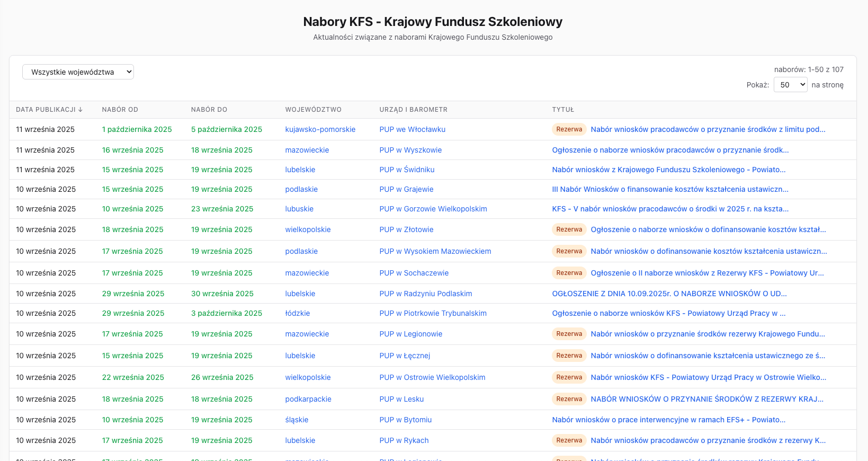Open the PUP w Legionowie link, 17 września row
The height and width of the screenshot is (461, 868).
click(411, 334)
